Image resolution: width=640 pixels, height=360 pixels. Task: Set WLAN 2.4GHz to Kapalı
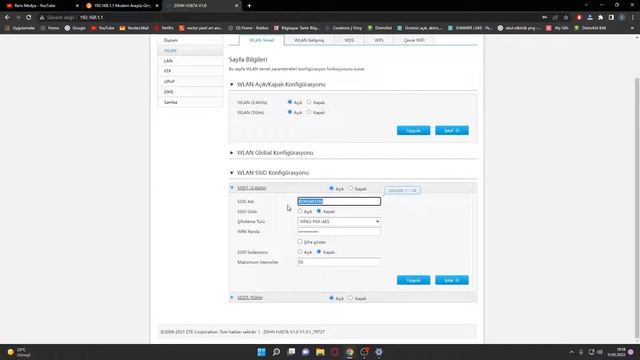pyautogui.click(x=309, y=102)
